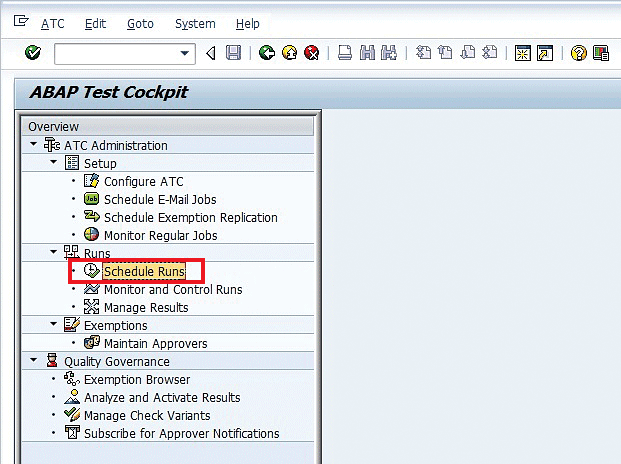Open the ATC menu

(52, 23)
